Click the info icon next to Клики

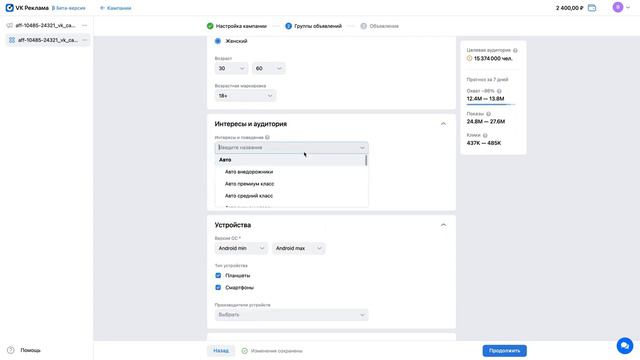pos(485,135)
